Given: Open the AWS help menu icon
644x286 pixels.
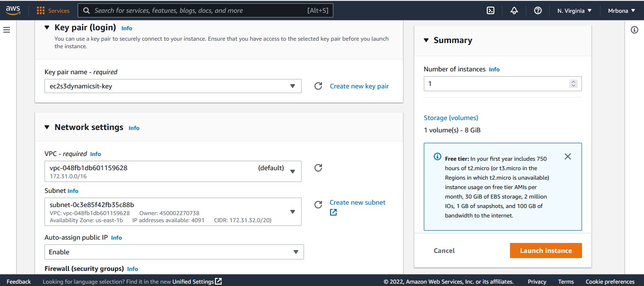Looking at the screenshot, I should [537, 10].
